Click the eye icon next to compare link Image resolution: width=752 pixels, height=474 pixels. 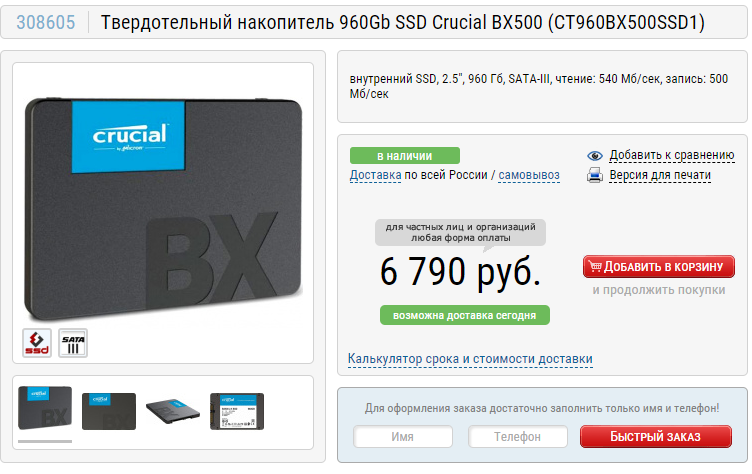(595, 156)
